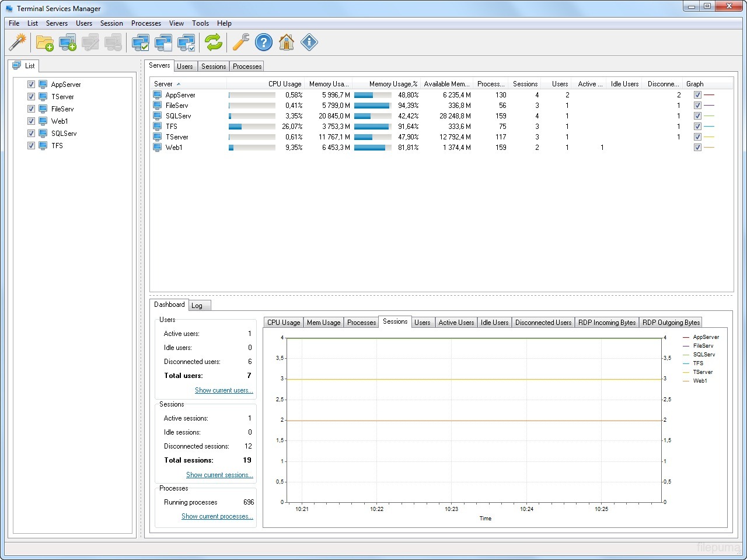The width and height of the screenshot is (747, 560).
Task: Open the Processes menu
Action: coord(146,23)
